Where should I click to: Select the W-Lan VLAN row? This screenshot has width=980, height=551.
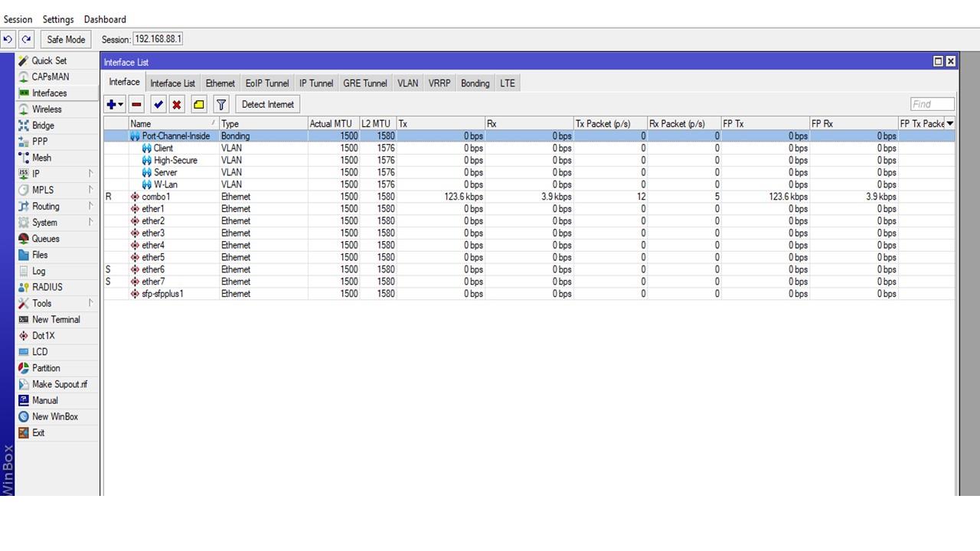pyautogui.click(x=529, y=184)
